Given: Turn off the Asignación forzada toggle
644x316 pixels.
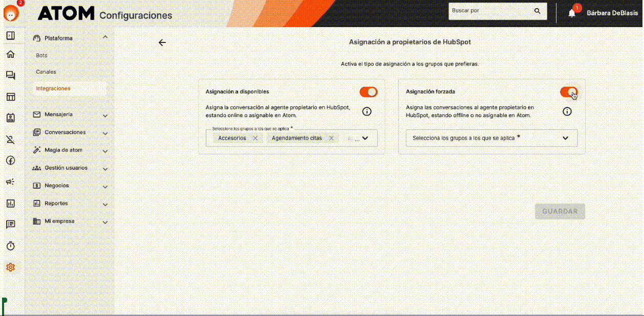Looking at the screenshot, I should [568, 92].
